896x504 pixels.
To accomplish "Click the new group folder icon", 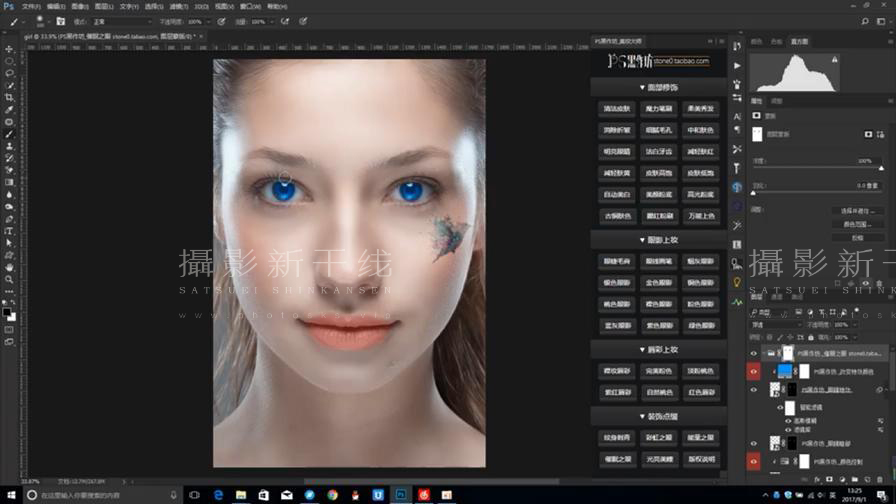I will click(854, 479).
